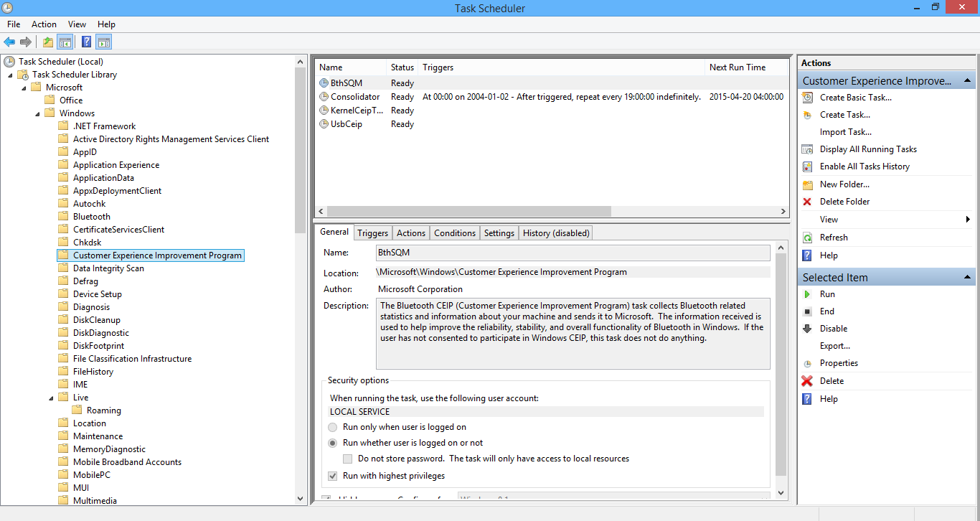Select the Consolidator task in list
The width and height of the screenshot is (980, 521).
coord(551,97)
